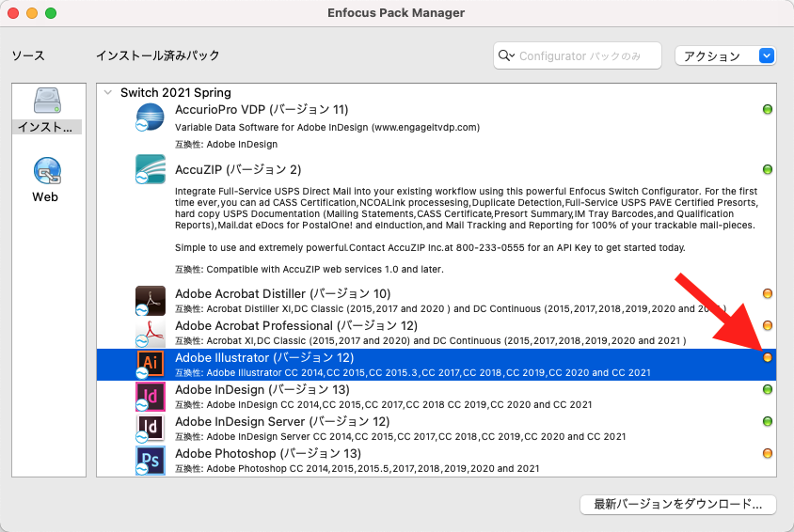Click inside the Configurator pack search field
794x532 pixels.
tap(583, 55)
